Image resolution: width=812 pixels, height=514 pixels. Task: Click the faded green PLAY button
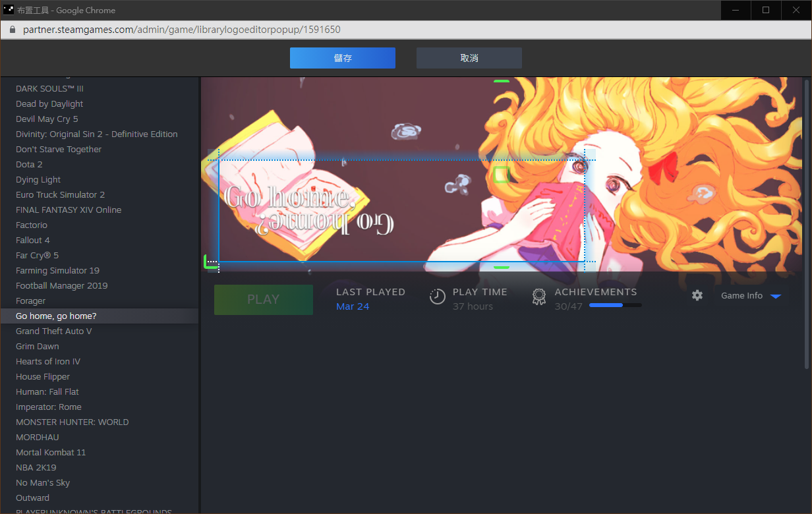pos(264,299)
